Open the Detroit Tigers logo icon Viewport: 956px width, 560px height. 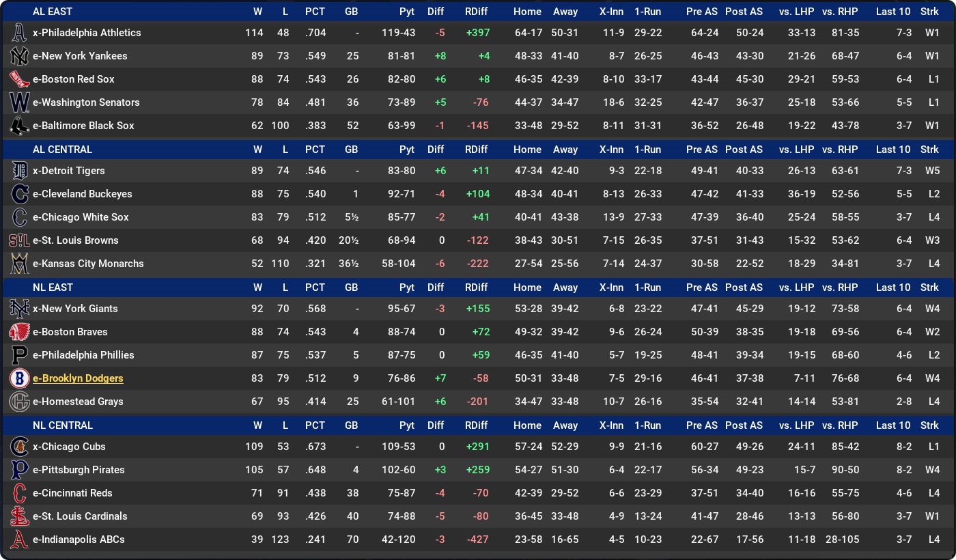click(19, 171)
